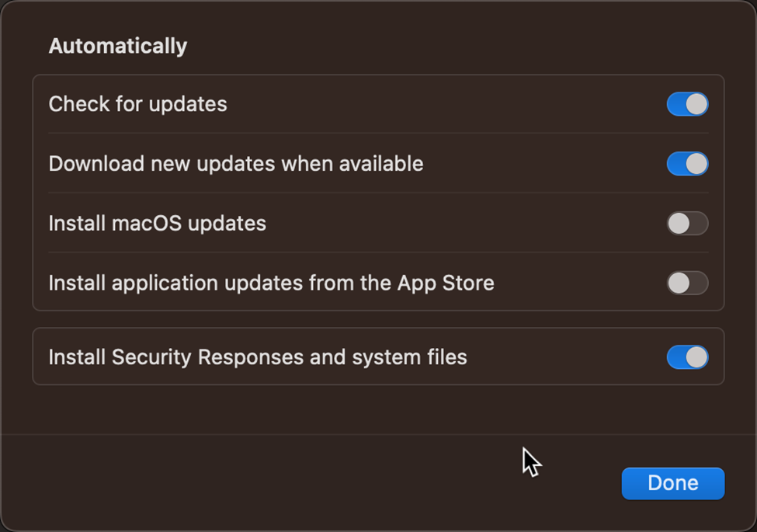Click the Automatically section header

tap(117, 45)
